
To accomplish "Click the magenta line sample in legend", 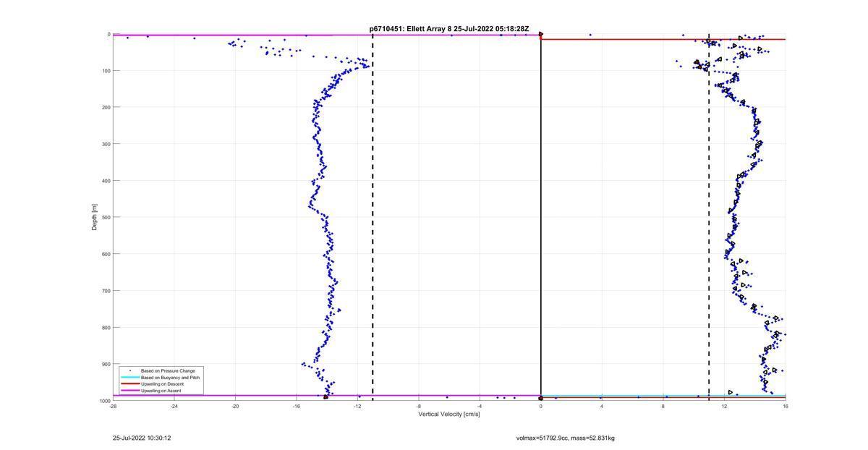I will point(130,391).
